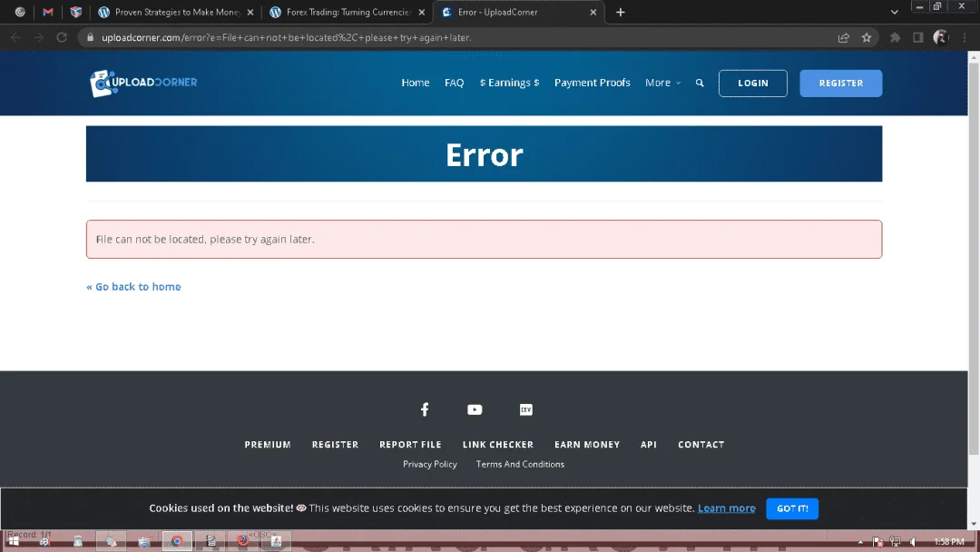Open the extensions puzzle icon
The image size is (980, 552).
click(895, 37)
